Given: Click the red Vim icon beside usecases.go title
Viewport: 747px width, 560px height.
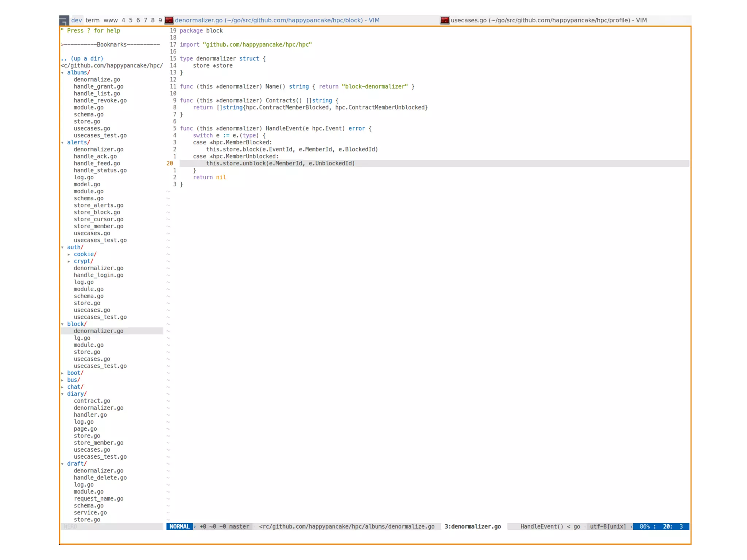Looking at the screenshot, I should [x=445, y=20].
